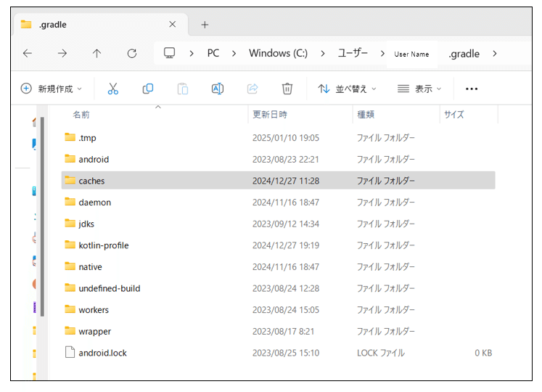This screenshot has width=542, height=392.
Task: Navigate to User Name breadcrumb
Action: 411,54
